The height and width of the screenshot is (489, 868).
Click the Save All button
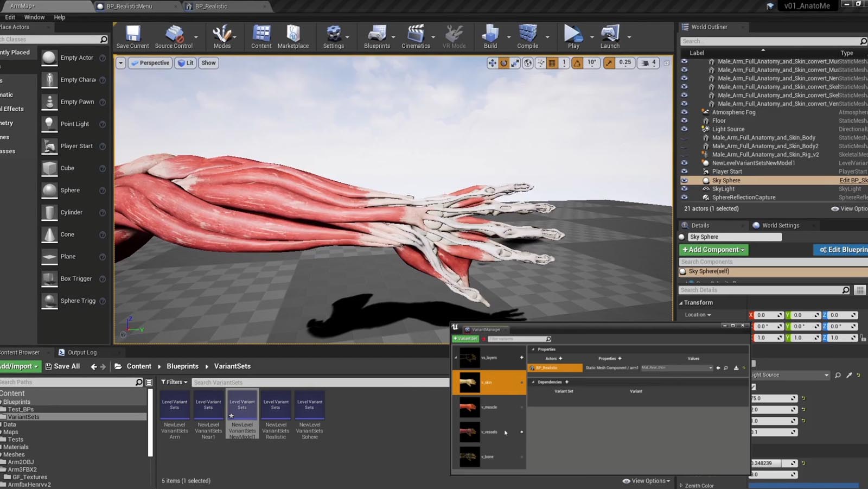(62, 366)
